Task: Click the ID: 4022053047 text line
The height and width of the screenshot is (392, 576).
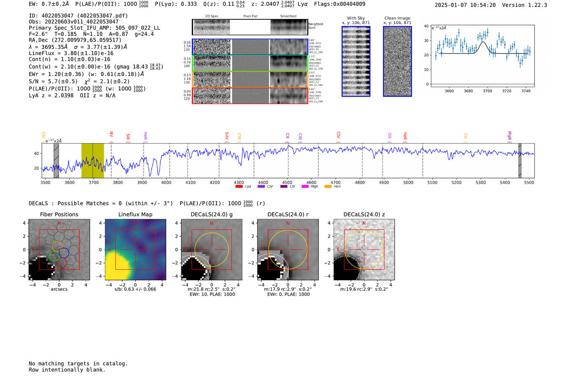Action: [x=78, y=16]
